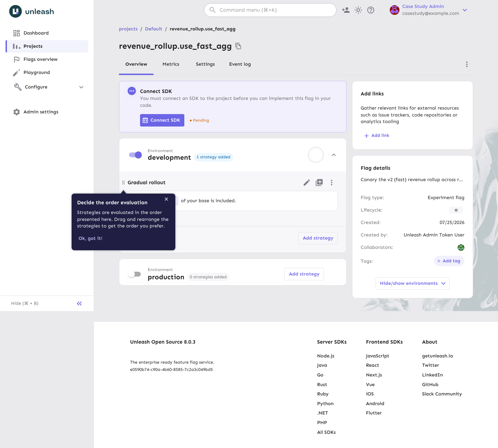Add strategy to production environment
The width and height of the screenshot is (498, 448).
pyautogui.click(x=304, y=274)
